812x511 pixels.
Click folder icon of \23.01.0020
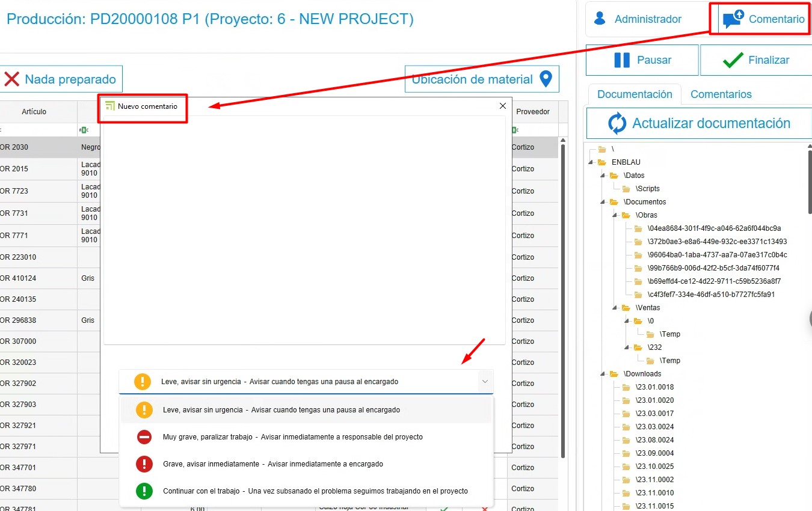click(626, 400)
